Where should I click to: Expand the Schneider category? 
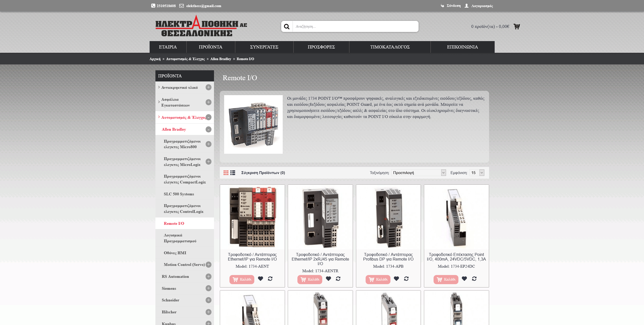(x=208, y=300)
